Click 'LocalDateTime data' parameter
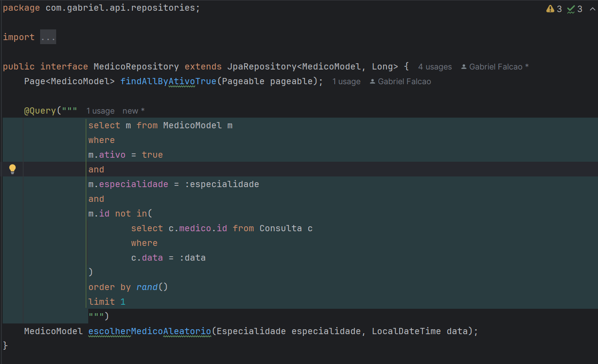598x364 pixels. (x=420, y=331)
